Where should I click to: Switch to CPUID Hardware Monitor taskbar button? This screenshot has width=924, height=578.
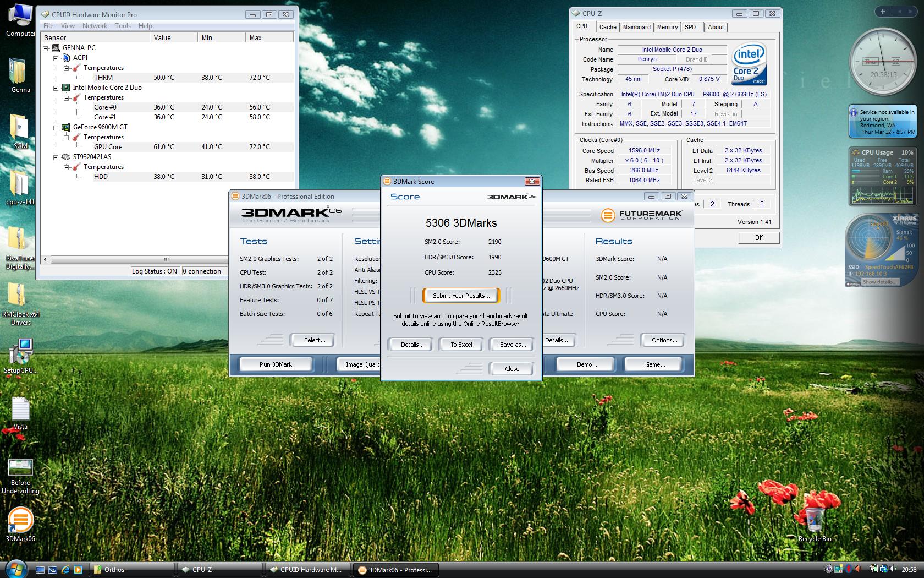[307, 570]
